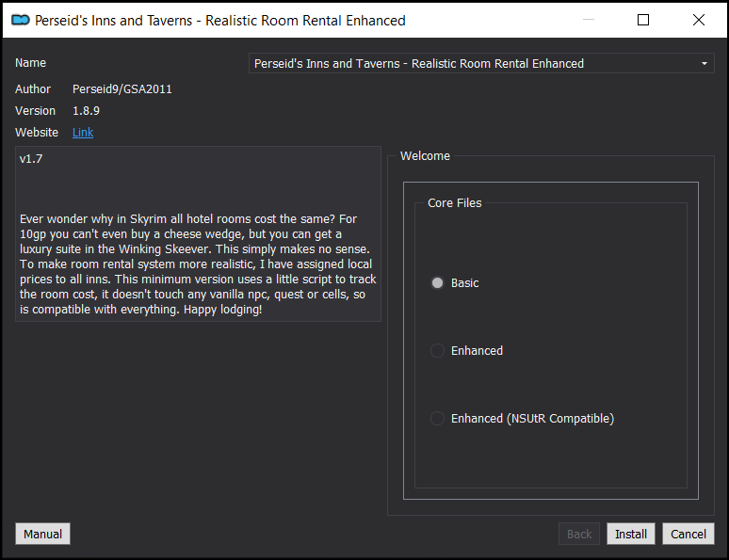Click the Welcome group label
This screenshot has height=560, width=729.
[x=425, y=155]
